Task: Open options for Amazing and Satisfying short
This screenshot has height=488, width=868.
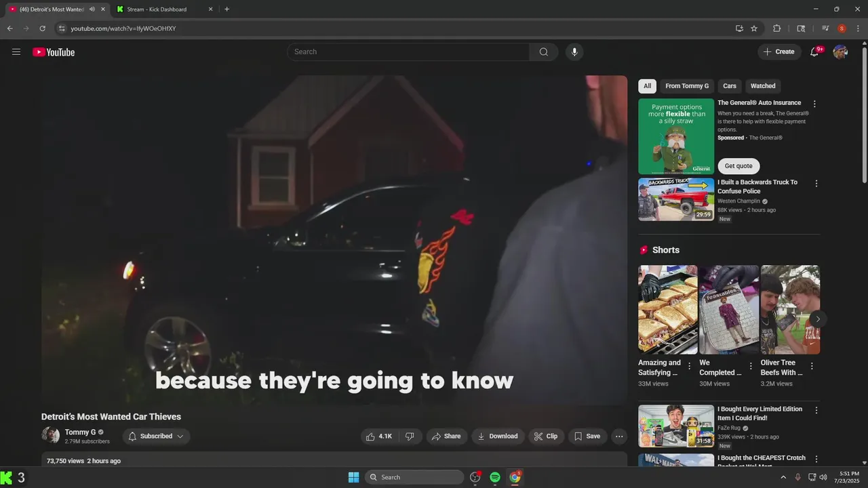Action: click(x=690, y=366)
